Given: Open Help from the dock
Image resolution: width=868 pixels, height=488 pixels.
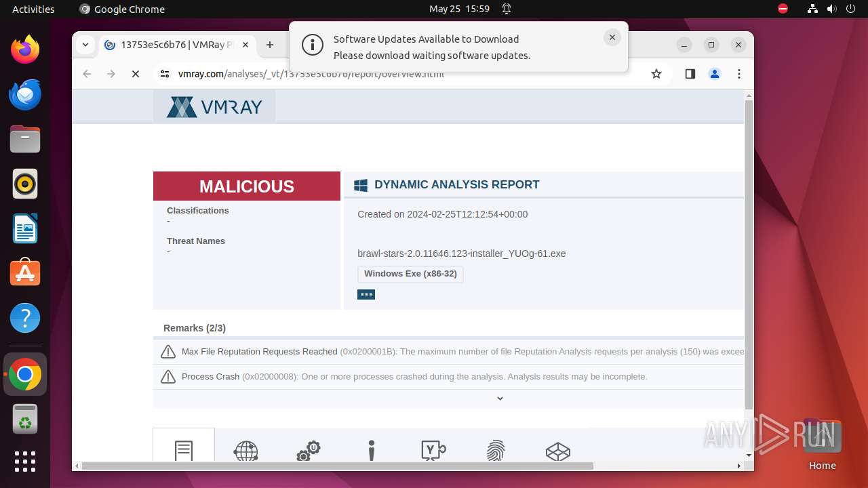Looking at the screenshot, I should pos(25,318).
